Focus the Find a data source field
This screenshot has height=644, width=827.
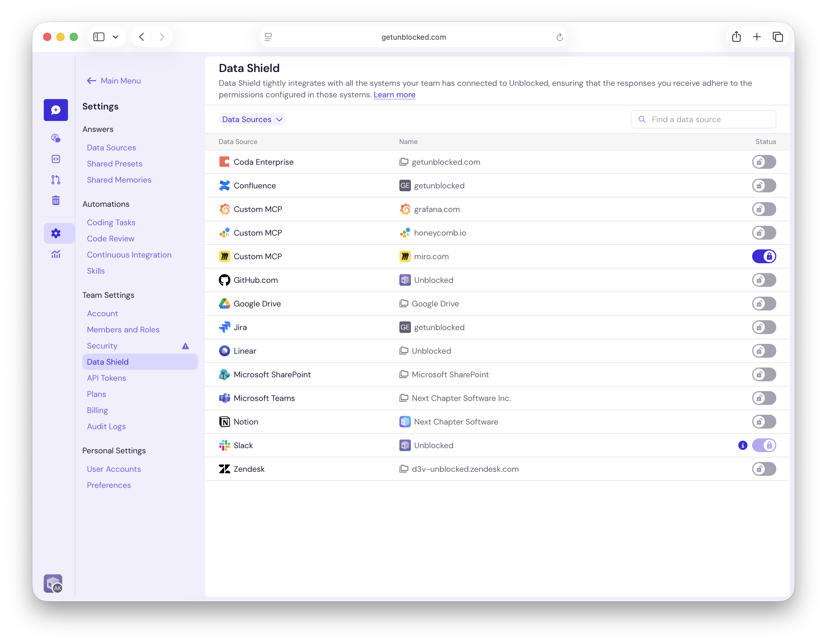tap(703, 119)
